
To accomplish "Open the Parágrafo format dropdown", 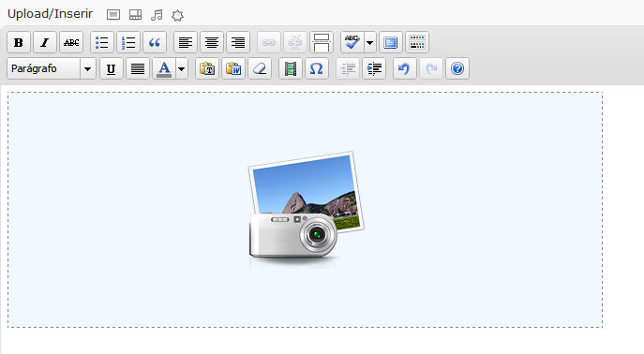I will click(x=52, y=68).
